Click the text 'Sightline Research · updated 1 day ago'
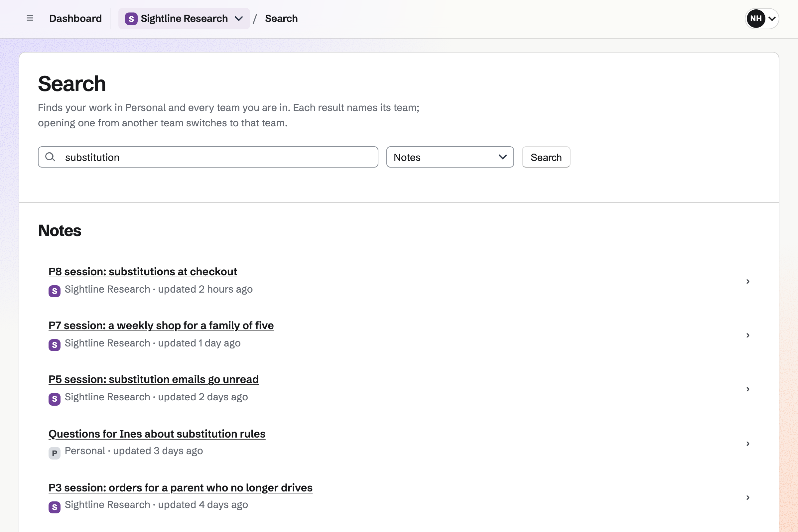 click(153, 343)
